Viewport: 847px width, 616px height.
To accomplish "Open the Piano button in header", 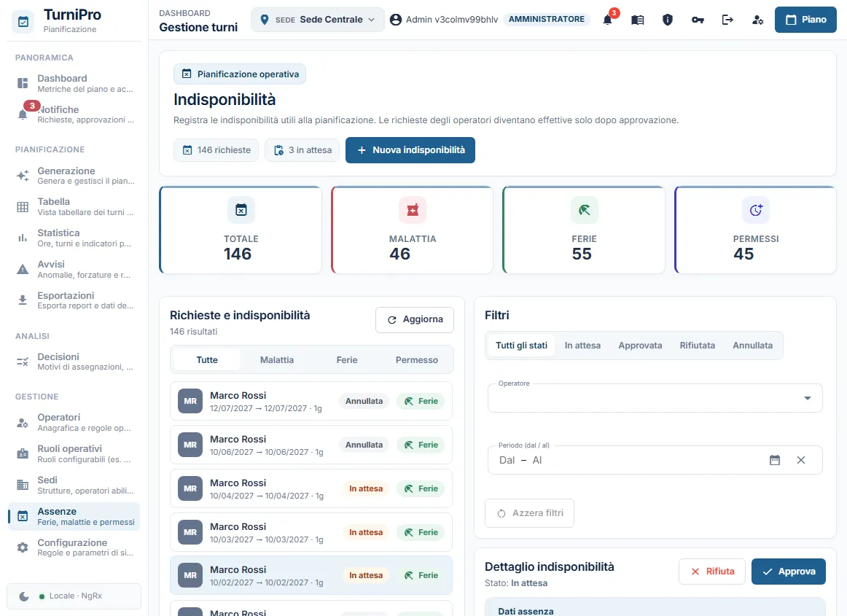I will click(x=805, y=20).
